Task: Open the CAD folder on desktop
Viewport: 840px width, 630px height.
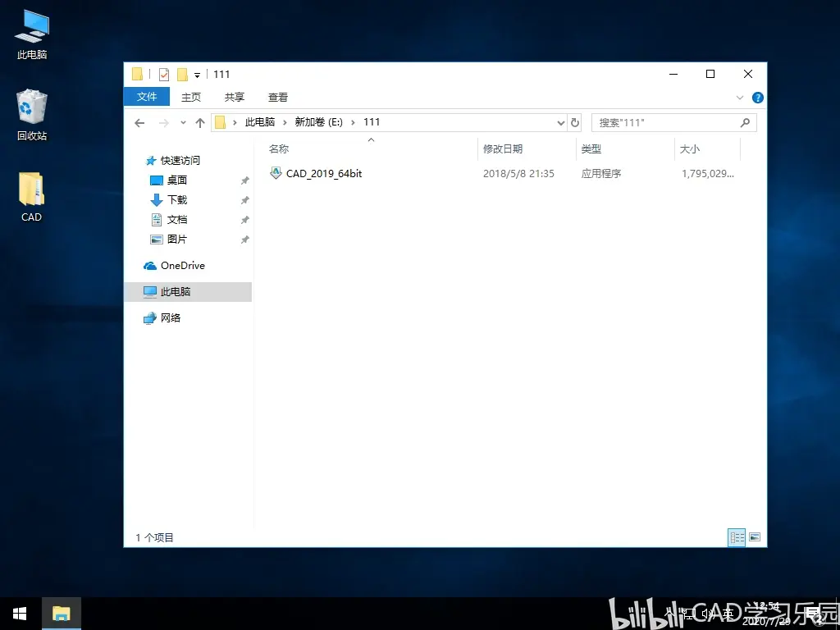Action: [x=32, y=197]
